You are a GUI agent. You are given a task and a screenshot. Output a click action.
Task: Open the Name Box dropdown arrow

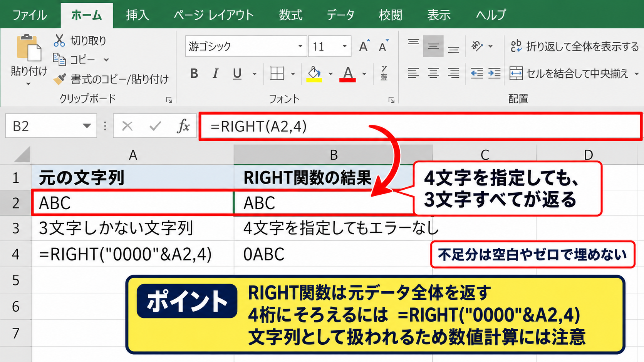click(x=87, y=126)
